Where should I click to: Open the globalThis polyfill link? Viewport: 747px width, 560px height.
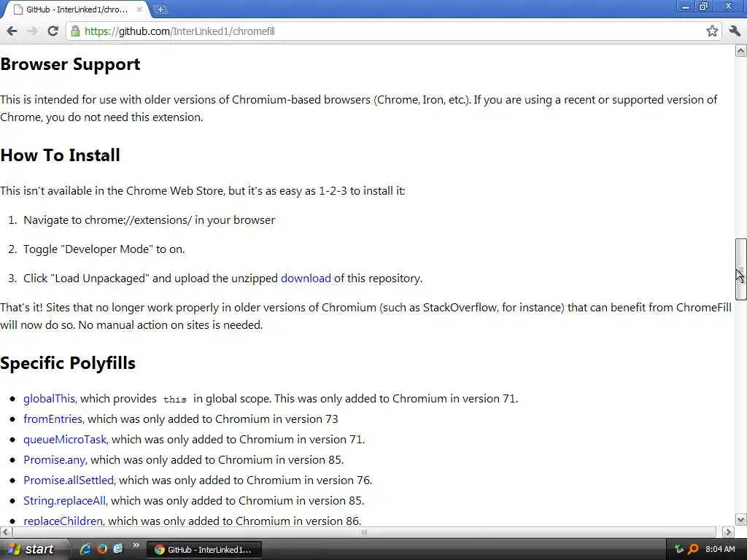pos(50,399)
